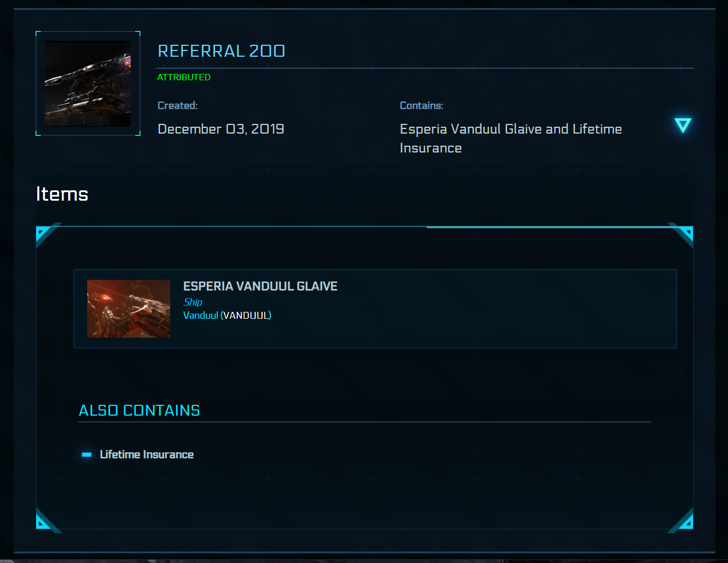This screenshot has width=728, height=563.
Task: Click the top-left corner bracket of items panel
Action: coord(45,234)
